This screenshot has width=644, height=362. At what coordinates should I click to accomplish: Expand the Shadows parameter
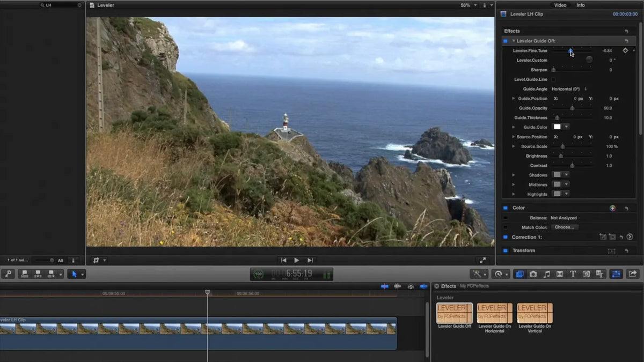pos(514,175)
